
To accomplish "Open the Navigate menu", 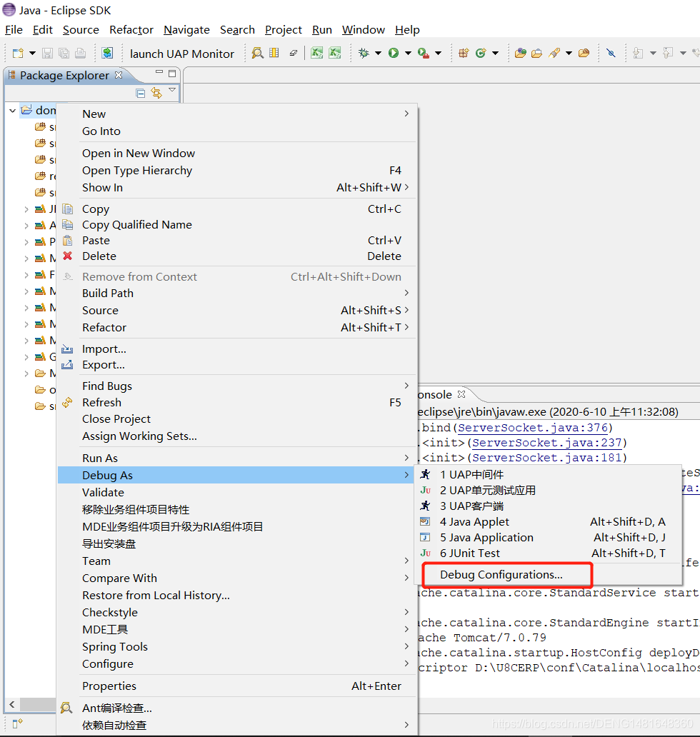I will coord(186,29).
